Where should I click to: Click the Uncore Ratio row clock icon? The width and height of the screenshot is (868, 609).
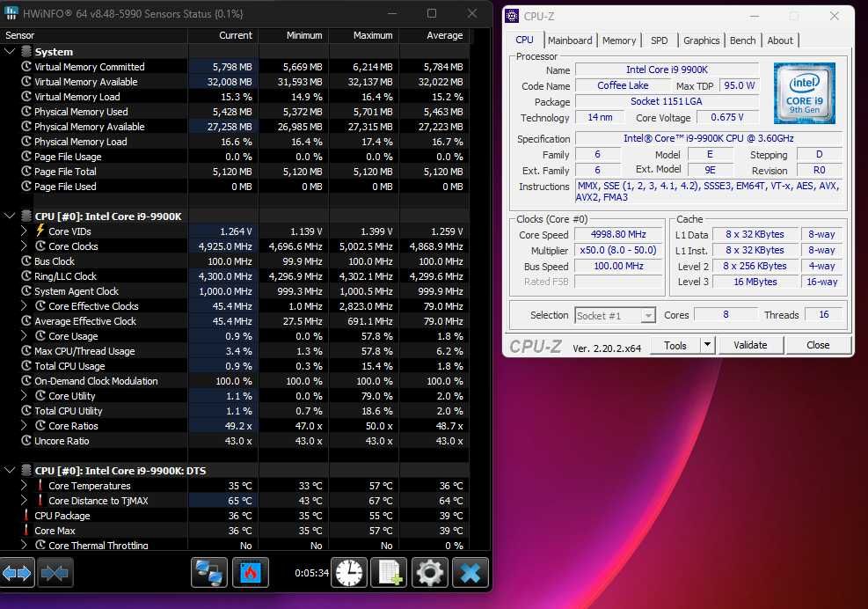[26, 441]
